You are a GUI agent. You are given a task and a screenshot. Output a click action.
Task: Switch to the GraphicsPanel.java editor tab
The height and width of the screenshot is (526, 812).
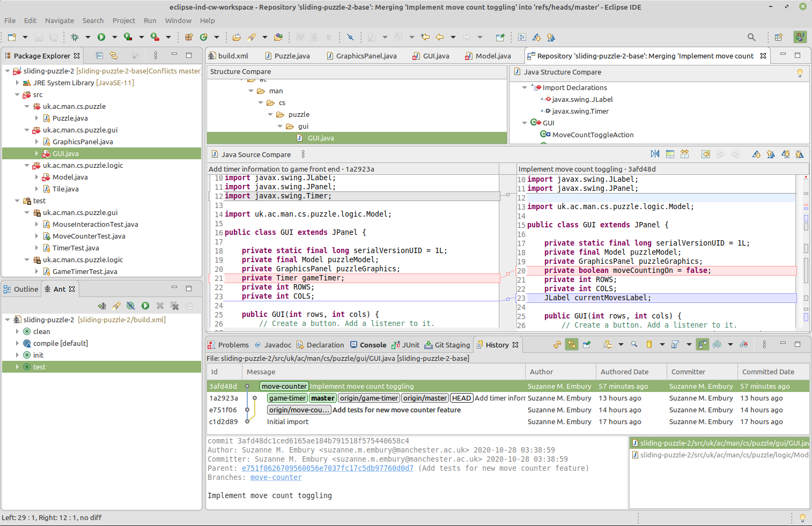pyautogui.click(x=361, y=56)
